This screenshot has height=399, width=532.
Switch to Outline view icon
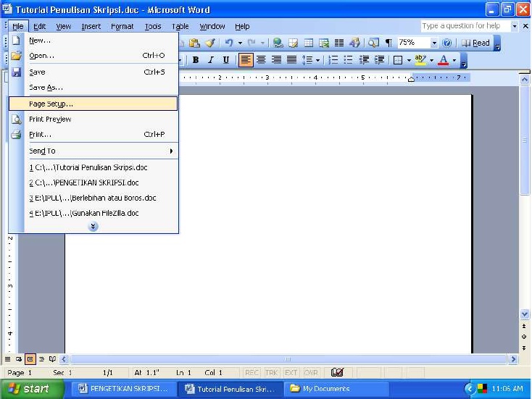[41, 358]
